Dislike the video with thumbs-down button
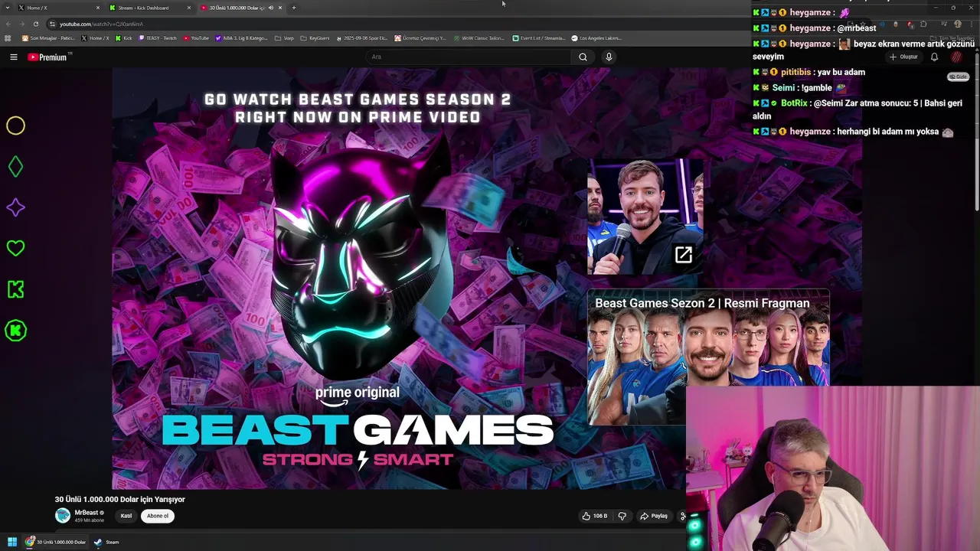980x551 pixels. click(622, 516)
